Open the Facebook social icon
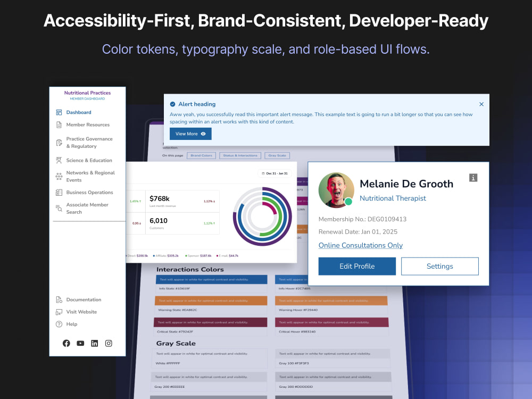This screenshot has width=532, height=399. (66, 343)
